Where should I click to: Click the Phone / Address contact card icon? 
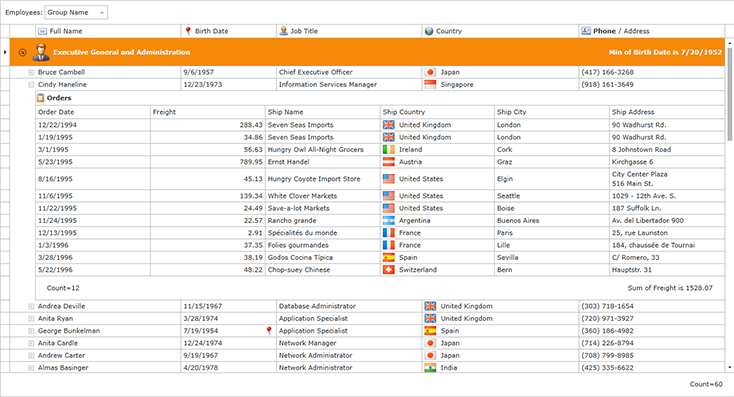coord(586,31)
